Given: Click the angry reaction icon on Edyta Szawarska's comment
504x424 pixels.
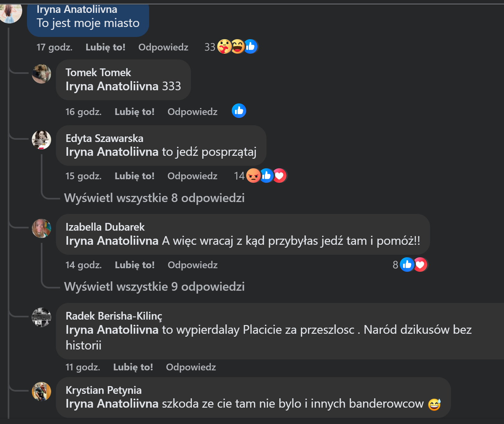Looking at the screenshot, I should click(x=253, y=176).
